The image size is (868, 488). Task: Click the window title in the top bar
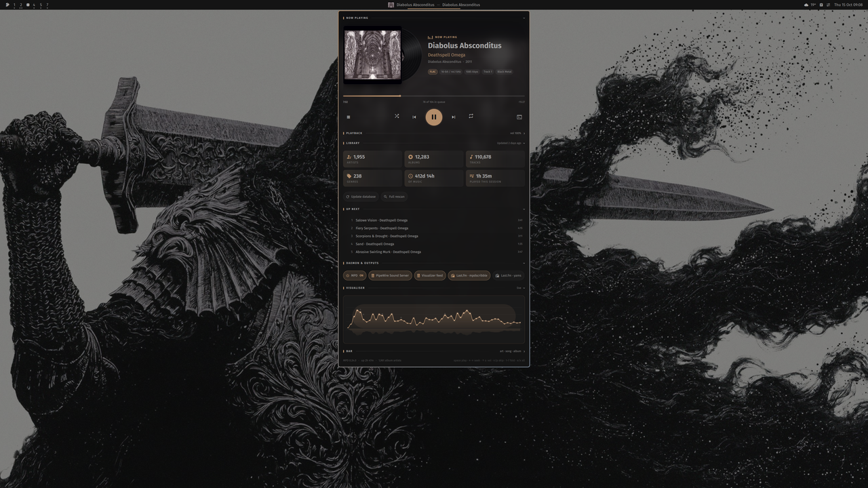coord(438,5)
